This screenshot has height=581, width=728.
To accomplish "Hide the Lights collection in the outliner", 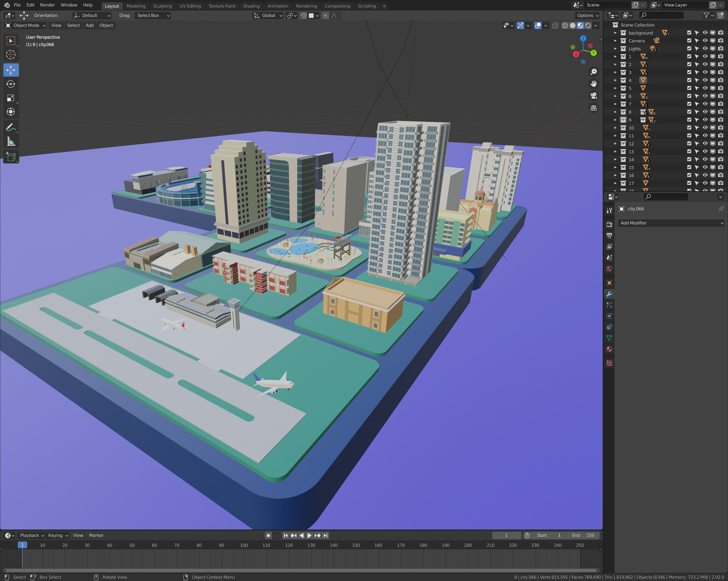I will [705, 49].
